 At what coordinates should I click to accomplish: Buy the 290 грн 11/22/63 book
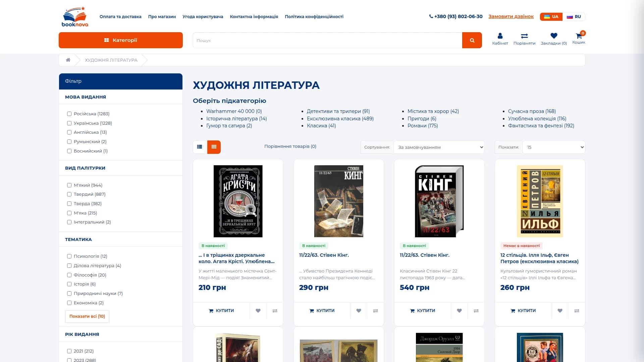322,311
